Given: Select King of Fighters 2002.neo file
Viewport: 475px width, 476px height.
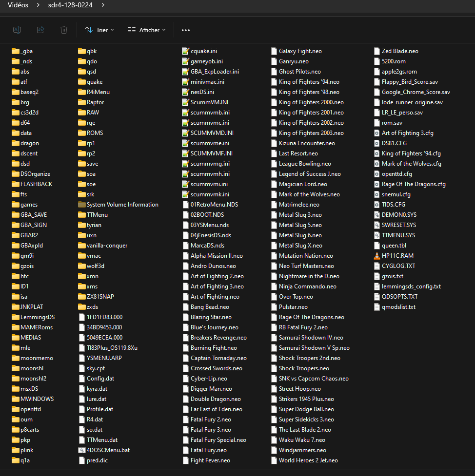Looking at the screenshot, I should pyautogui.click(x=307, y=123).
